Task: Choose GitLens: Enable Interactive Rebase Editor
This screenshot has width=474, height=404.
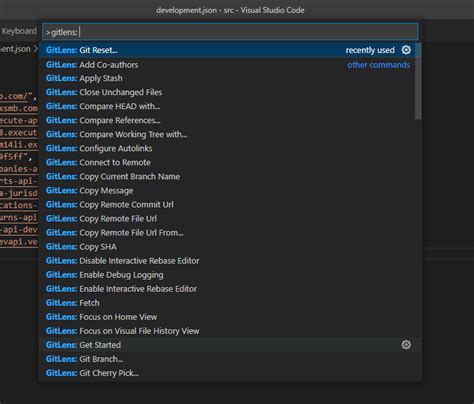Action: coord(227,289)
